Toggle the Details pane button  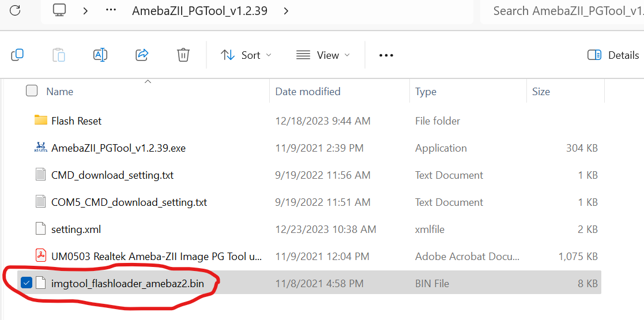click(x=613, y=55)
